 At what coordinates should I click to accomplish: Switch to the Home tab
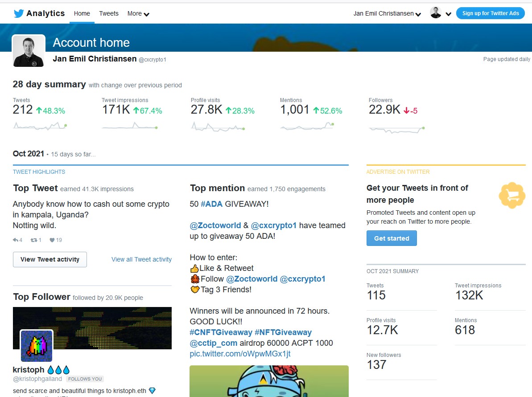tap(82, 13)
